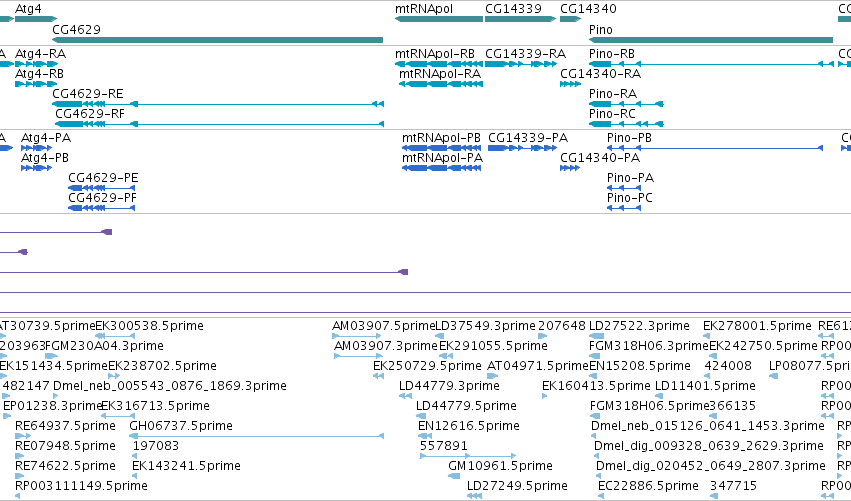
Task: Click Dmel_neb_005543_0876_1869.3prime feature
Action: coord(170,386)
